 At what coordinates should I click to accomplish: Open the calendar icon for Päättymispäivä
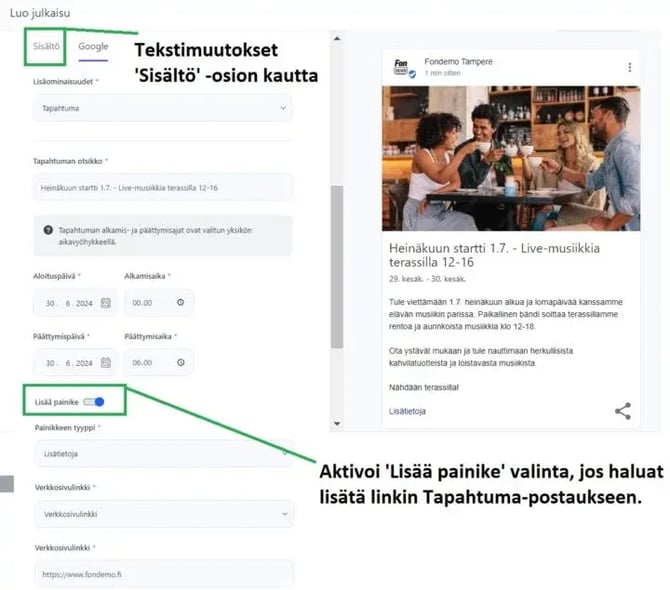(106, 363)
